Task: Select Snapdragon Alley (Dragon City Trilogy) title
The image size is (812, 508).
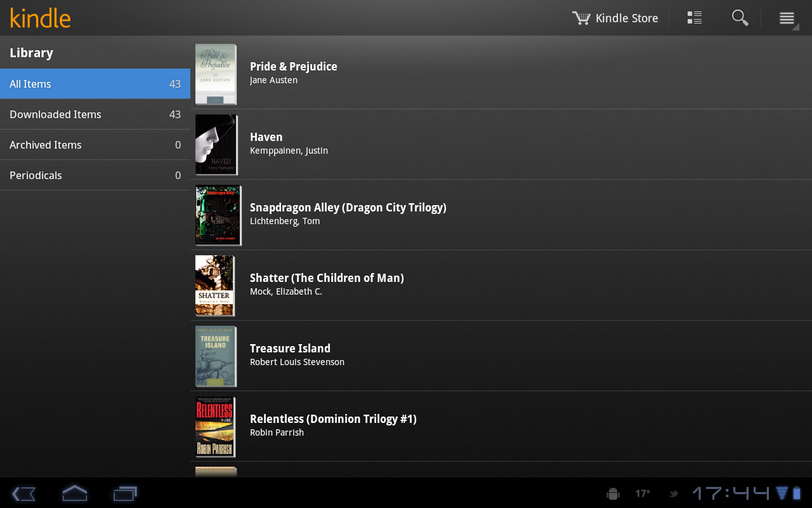Action: point(348,208)
